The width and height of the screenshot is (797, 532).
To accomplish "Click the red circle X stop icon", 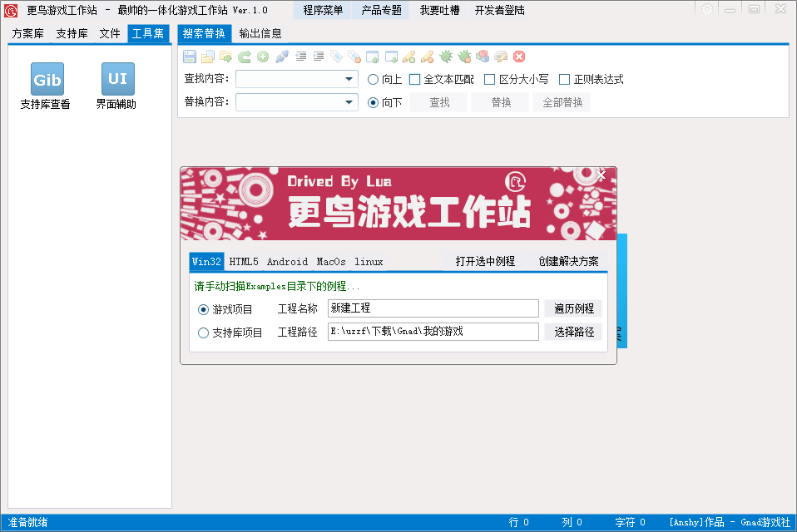I will [519, 57].
